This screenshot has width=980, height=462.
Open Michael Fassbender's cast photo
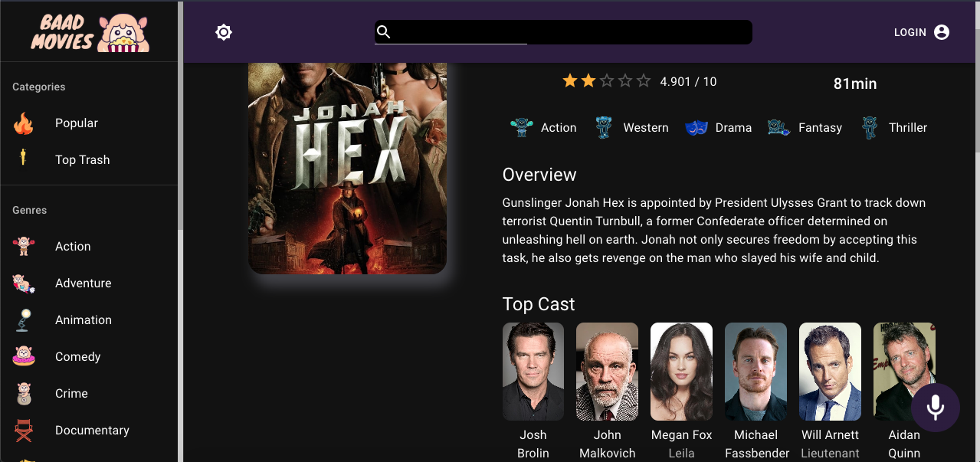point(755,372)
